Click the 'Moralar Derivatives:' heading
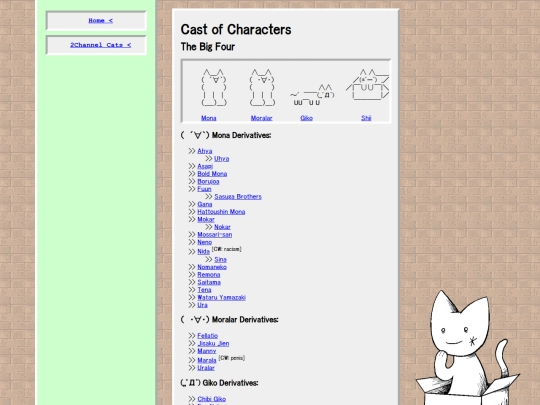 (245, 320)
